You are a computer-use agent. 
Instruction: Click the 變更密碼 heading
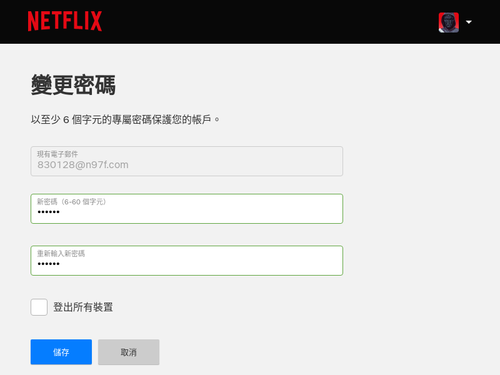[73, 85]
